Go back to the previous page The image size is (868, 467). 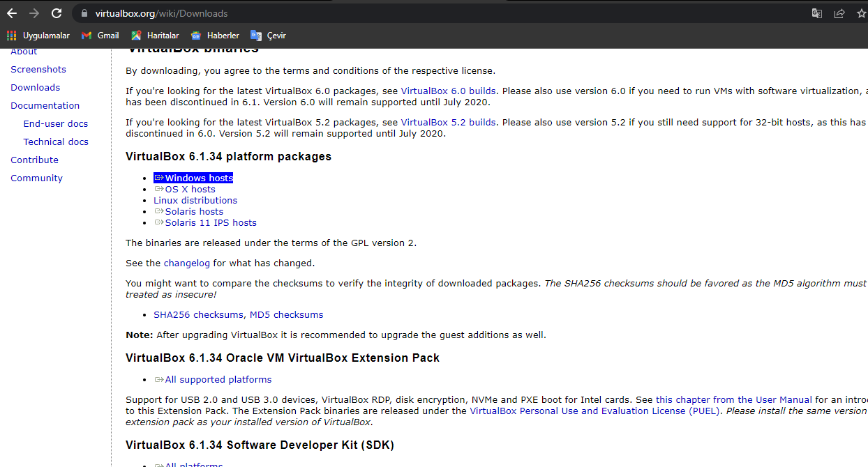pos(12,13)
